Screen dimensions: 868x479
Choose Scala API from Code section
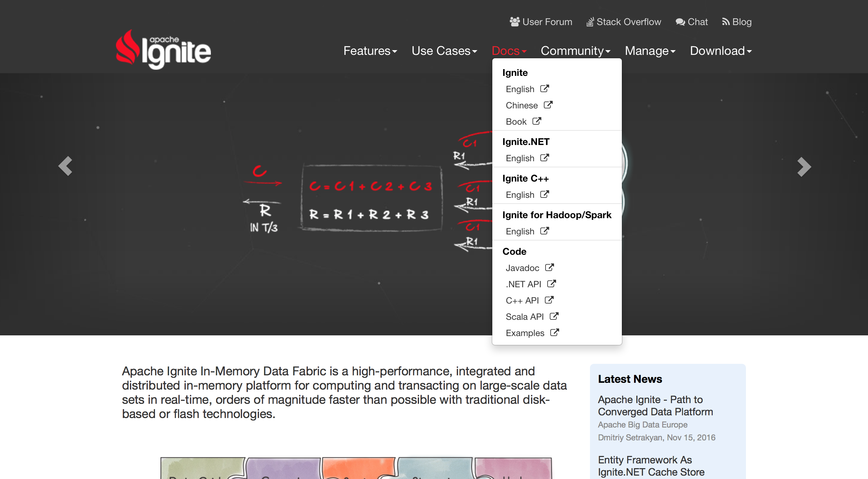click(525, 317)
